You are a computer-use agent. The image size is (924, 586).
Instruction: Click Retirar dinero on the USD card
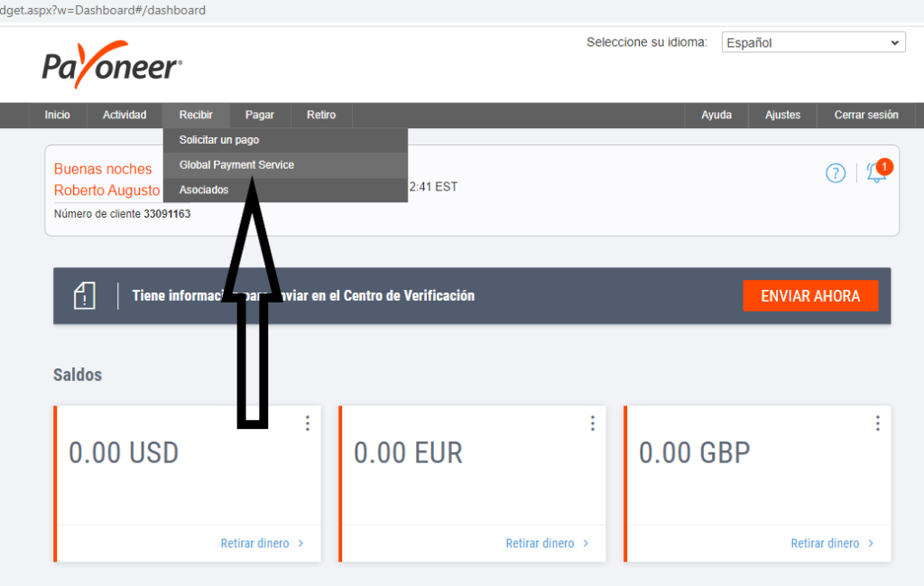point(263,544)
